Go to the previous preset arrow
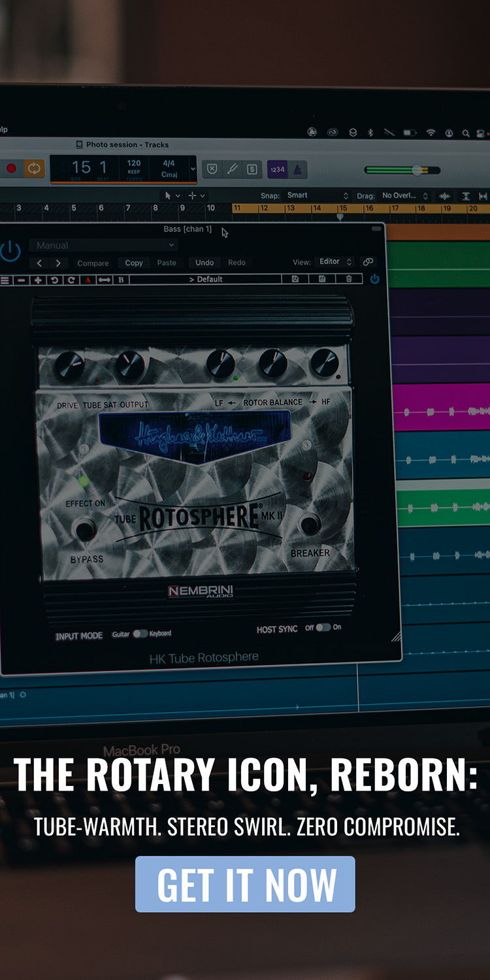490x980 pixels. pos(40,263)
